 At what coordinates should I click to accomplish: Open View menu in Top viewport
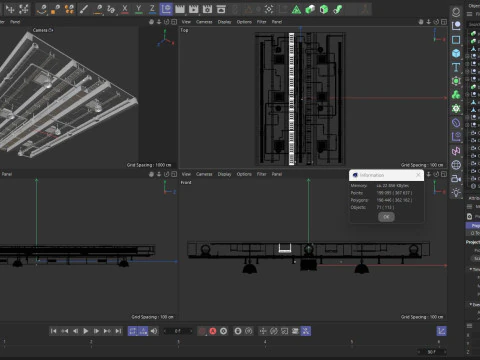tap(186, 22)
